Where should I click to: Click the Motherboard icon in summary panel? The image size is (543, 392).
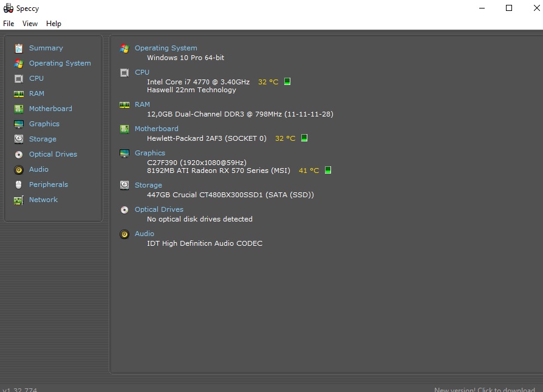click(x=125, y=129)
